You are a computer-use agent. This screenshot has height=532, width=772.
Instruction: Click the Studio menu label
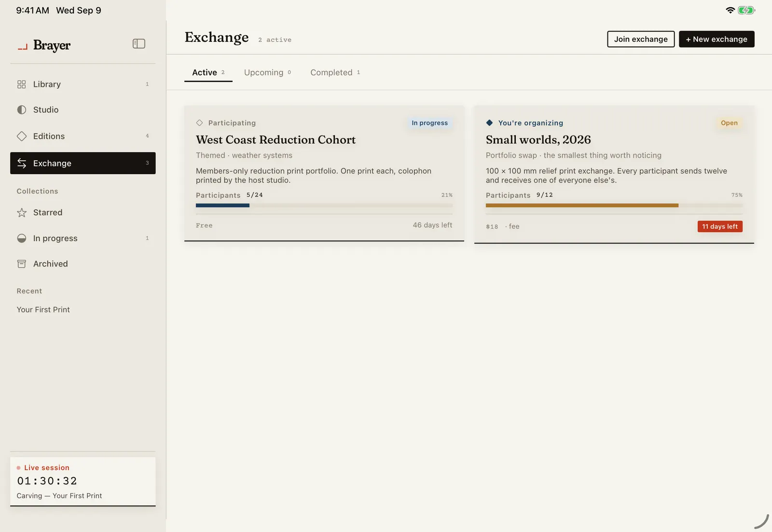click(46, 110)
